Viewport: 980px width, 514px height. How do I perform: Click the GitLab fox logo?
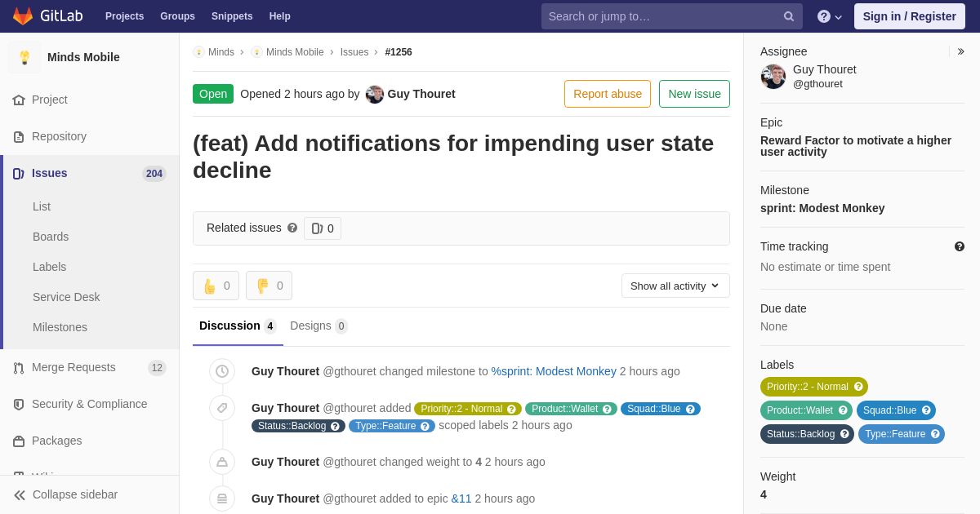23,16
